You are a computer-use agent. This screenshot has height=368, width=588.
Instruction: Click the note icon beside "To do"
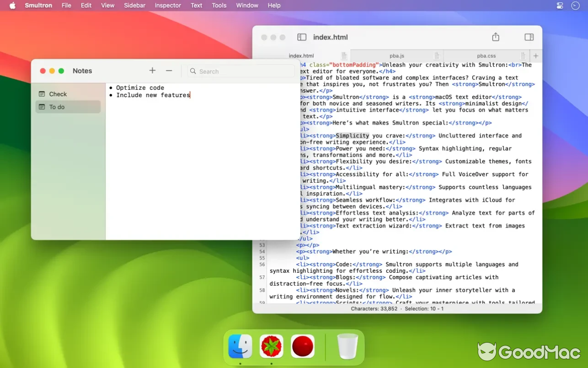tap(42, 107)
